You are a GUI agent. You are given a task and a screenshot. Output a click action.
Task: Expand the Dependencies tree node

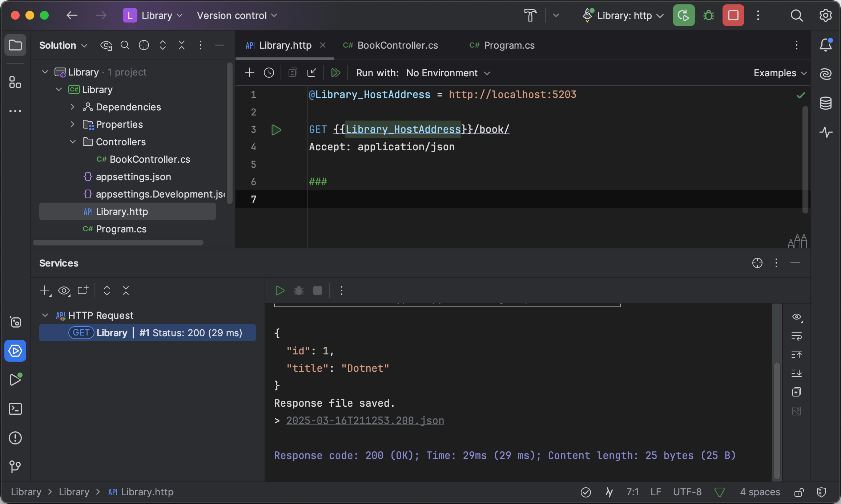coord(72,107)
